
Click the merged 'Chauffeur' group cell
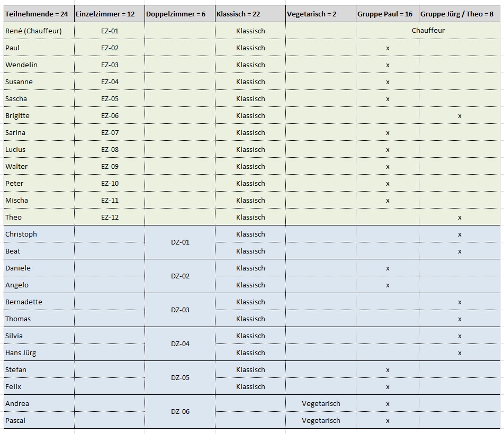pyautogui.click(x=428, y=31)
